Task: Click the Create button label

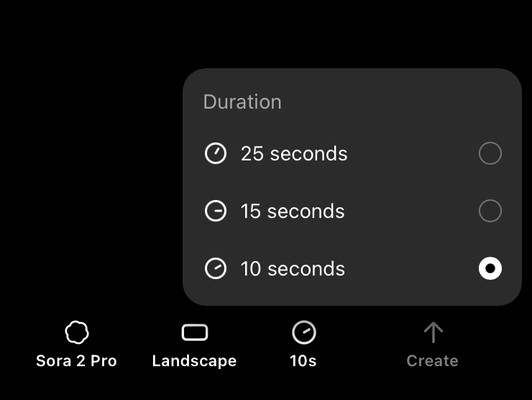Action: [433, 360]
